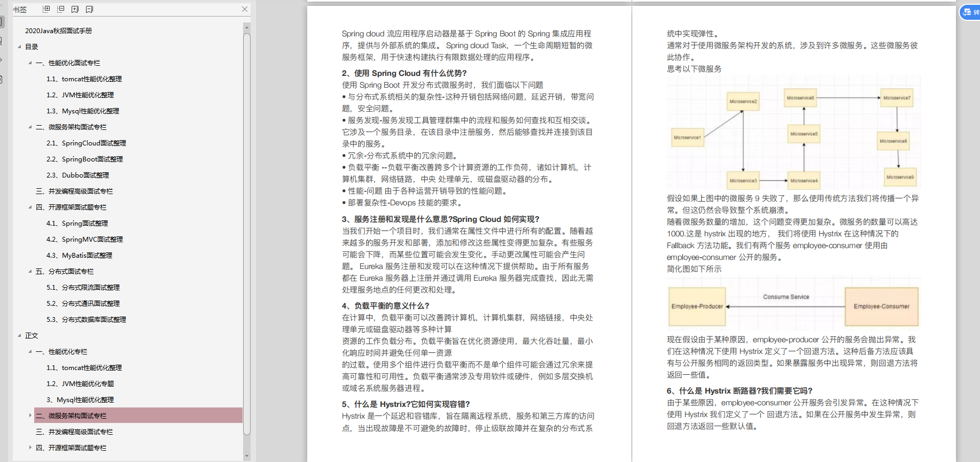The image size is (980, 462).
Task: Collapse the 一、性能优化面试专栏 node
Action: [30, 63]
